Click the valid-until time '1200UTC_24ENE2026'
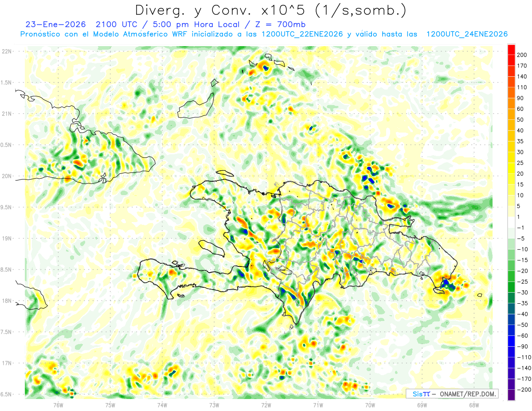This screenshot has height=411, width=532. pos(467,34)
